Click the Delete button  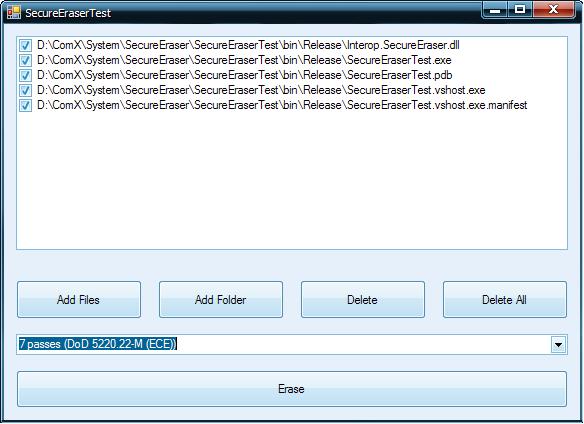click(x=363, y=300)
